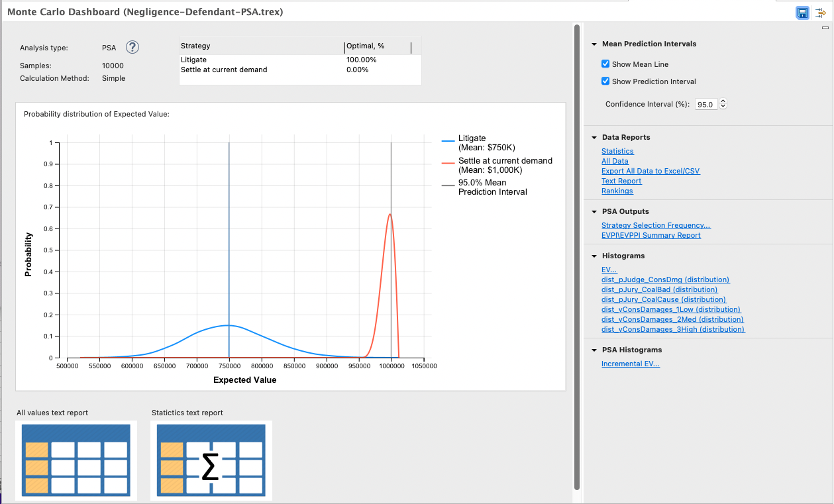834x504 pixels.
Task: Open dist_vConsDamages_1Low distribution histogram
Action: point(671,309)
